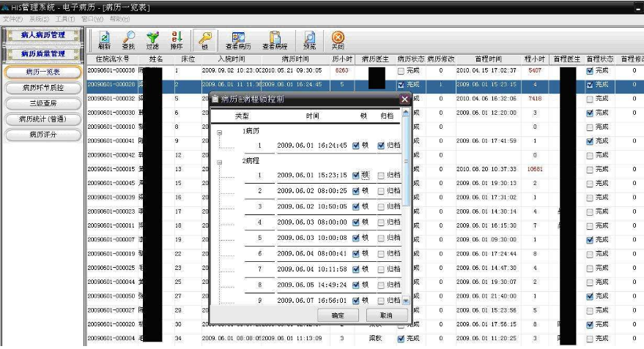The width and height of the screenshot is (644, 349).
Task: Click the dialog scrollbar up arrow
Action: [x=406, y=113]
